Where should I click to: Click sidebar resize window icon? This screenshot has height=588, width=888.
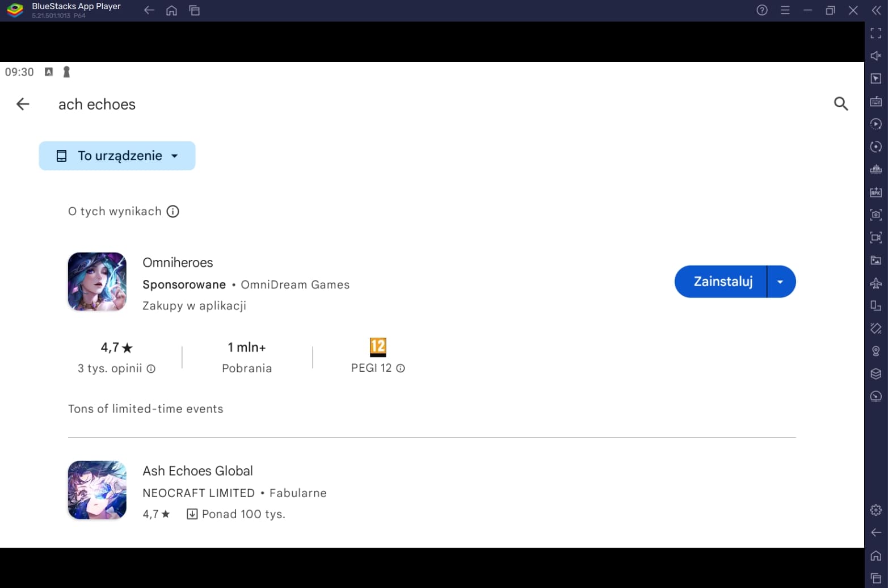tap(876, 305)
